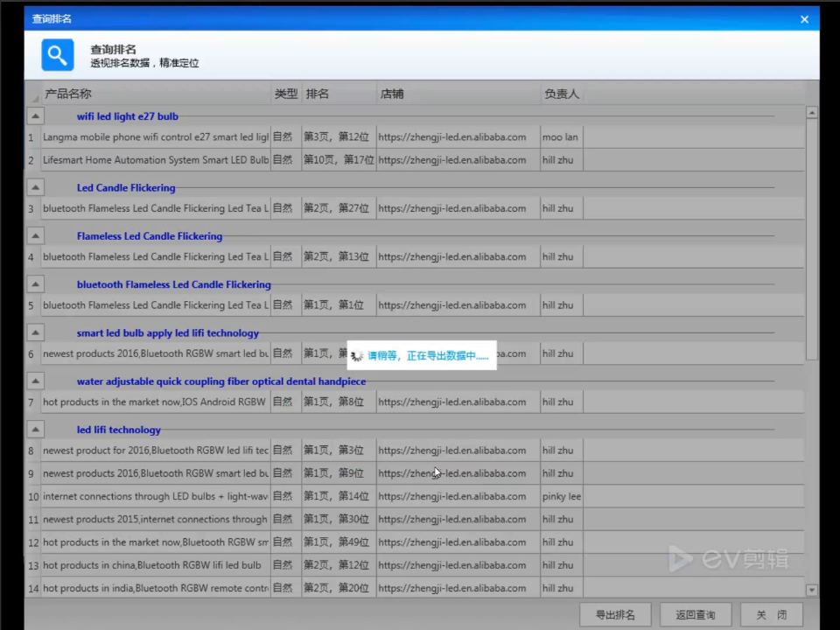Sort by the 类型 column header

(286, 94)
